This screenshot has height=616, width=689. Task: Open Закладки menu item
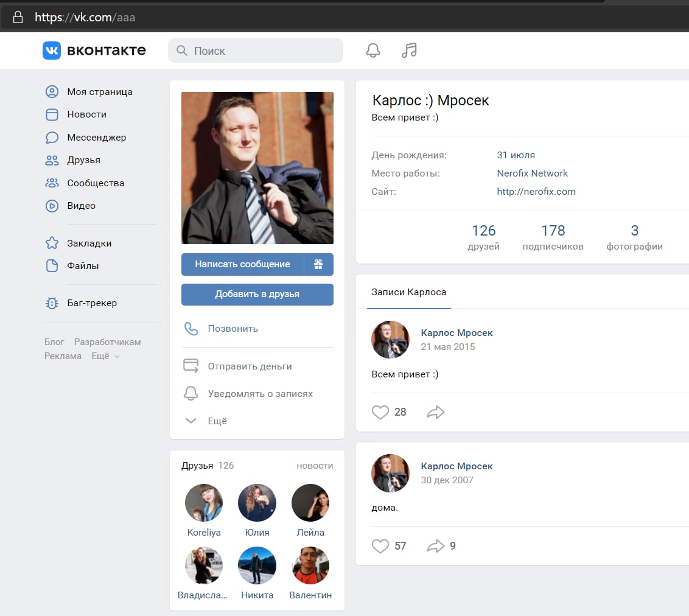click(89, 243)
